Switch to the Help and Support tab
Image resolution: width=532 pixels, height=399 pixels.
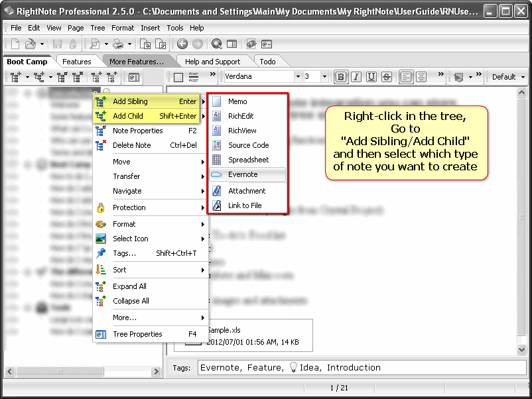coord(212,62)
